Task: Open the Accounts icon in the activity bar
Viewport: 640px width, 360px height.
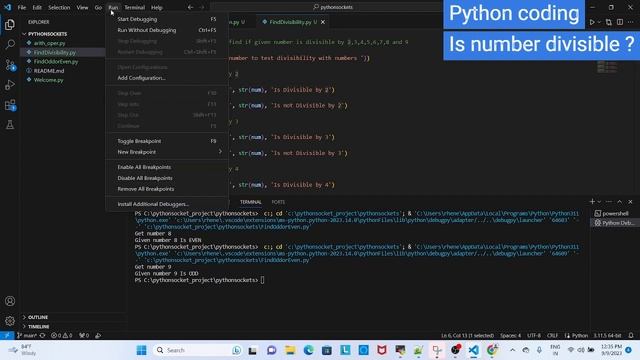Action: point(10,301)
